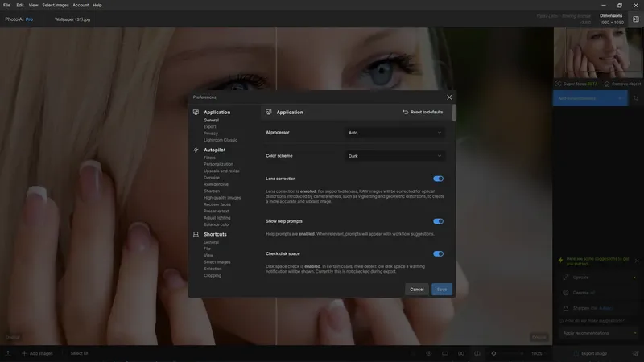
Task: Click the Shortcuts section icon
Action: tap(196, 234)
